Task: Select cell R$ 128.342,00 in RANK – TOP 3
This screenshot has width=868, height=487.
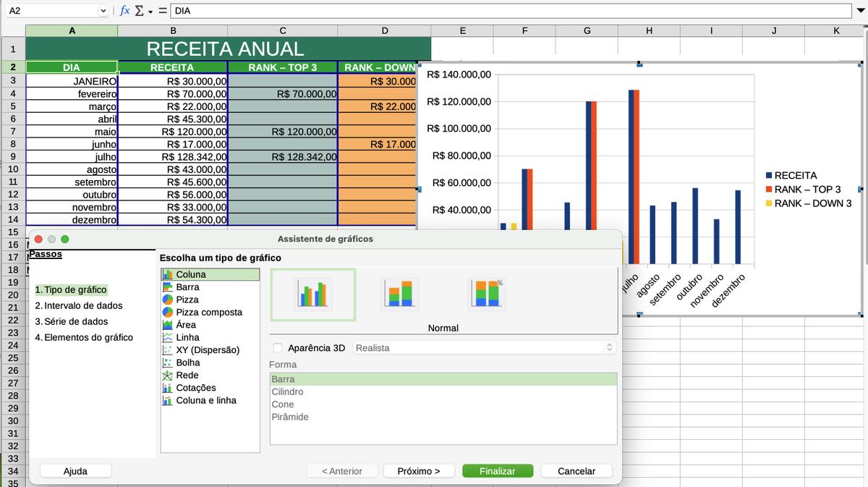Action: 282,156
